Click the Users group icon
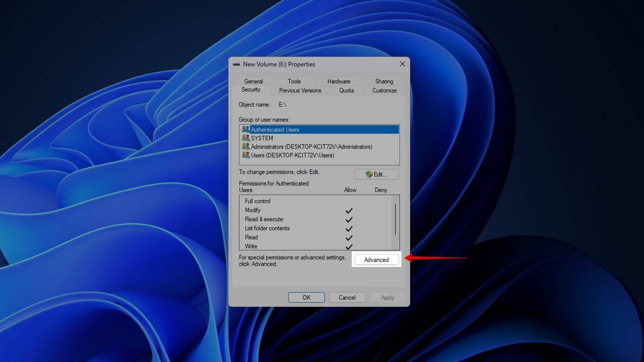This screenshot has height=362, width=644. point(246,155)
